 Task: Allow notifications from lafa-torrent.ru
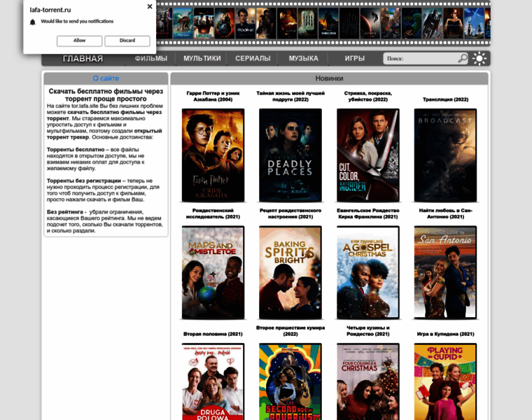point(79,41)
